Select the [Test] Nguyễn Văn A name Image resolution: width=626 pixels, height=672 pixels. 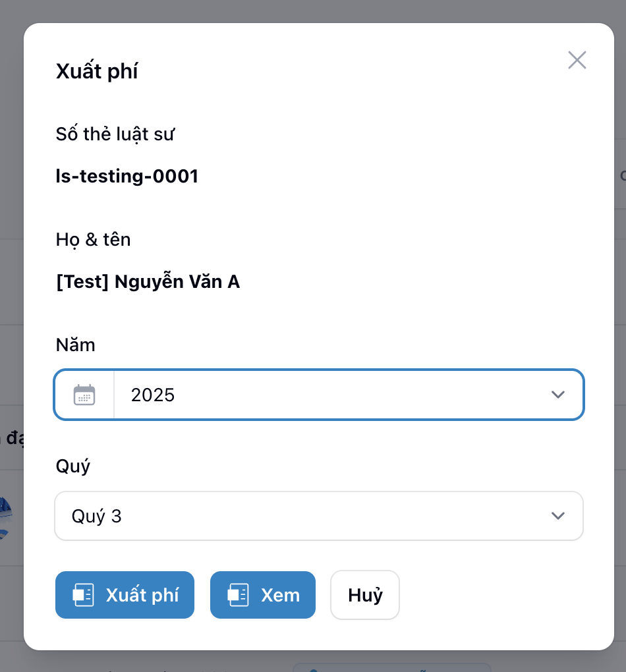coord(148,282)
